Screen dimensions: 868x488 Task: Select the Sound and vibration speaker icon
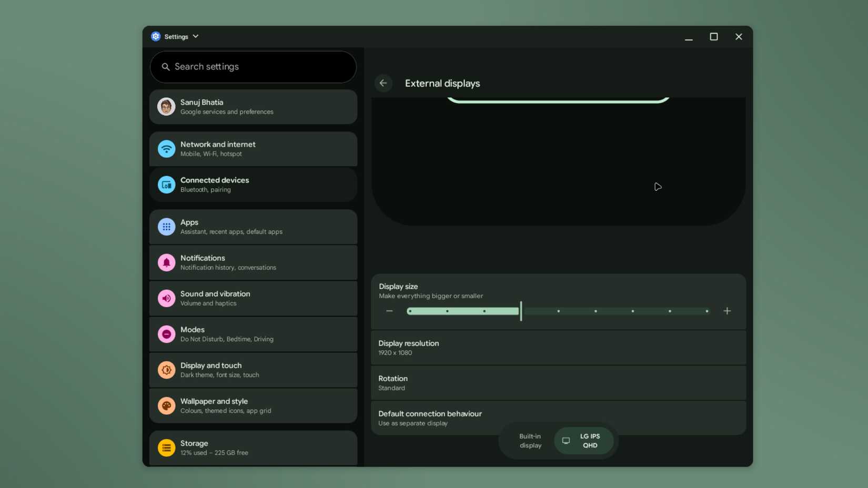pos(166,298)
